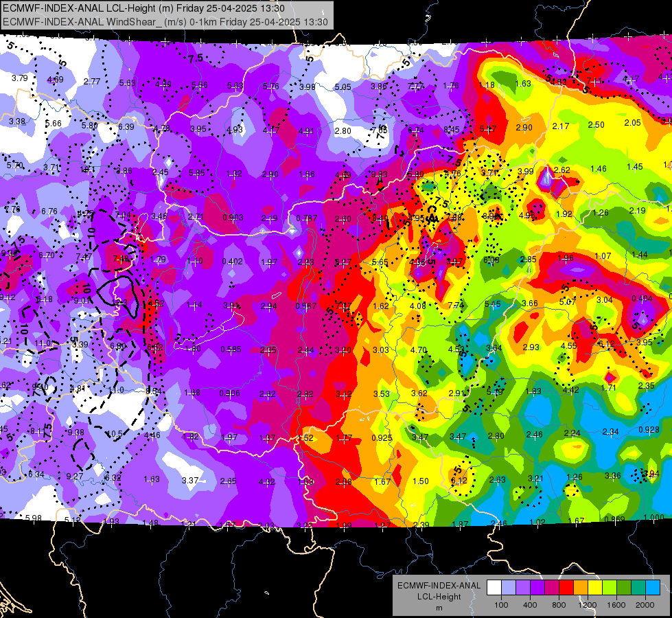This screenshot has height=618, width=672.
Task: Click the map value 0.585
Action: (231, 350)
